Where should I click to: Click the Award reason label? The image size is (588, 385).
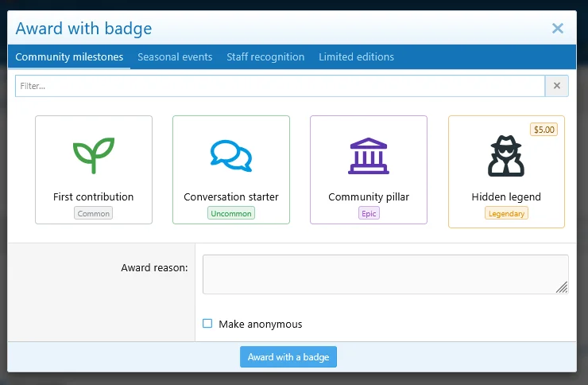[154, 267]
